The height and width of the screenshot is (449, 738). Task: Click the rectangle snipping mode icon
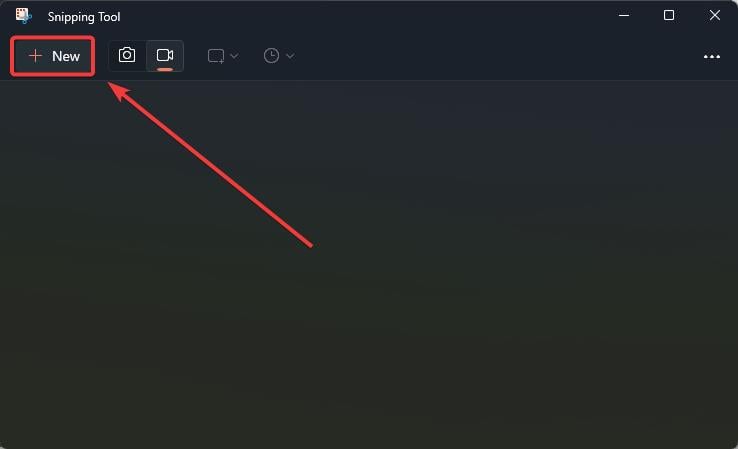click(x=216, y=56)
